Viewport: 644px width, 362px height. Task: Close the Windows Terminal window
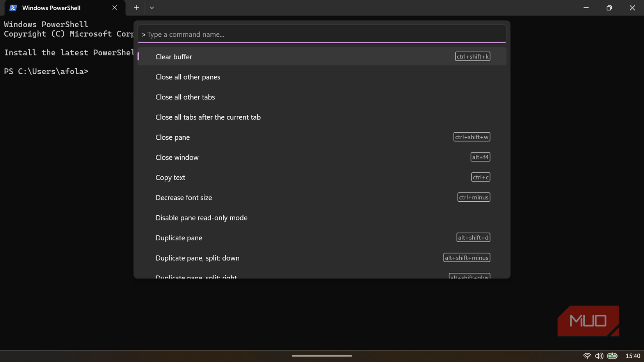(632, 8)
